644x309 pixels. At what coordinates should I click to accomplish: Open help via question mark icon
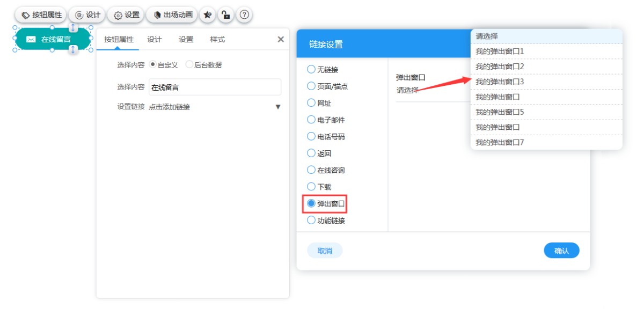pyautogui.click(x=244, y=15)
